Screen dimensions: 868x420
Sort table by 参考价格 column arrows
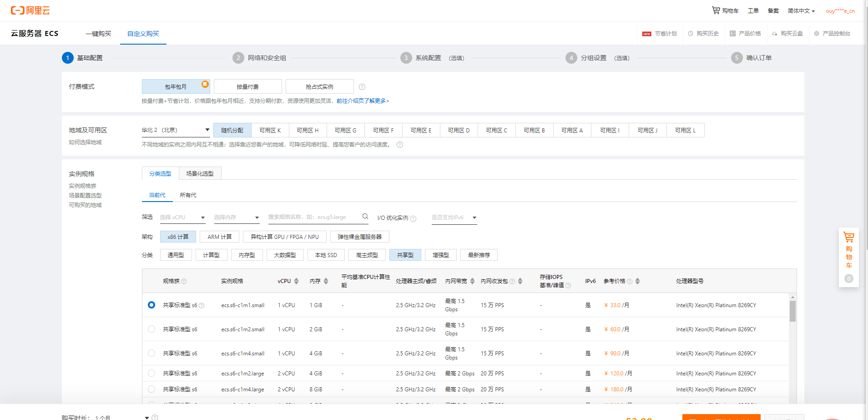coord(637,281)
